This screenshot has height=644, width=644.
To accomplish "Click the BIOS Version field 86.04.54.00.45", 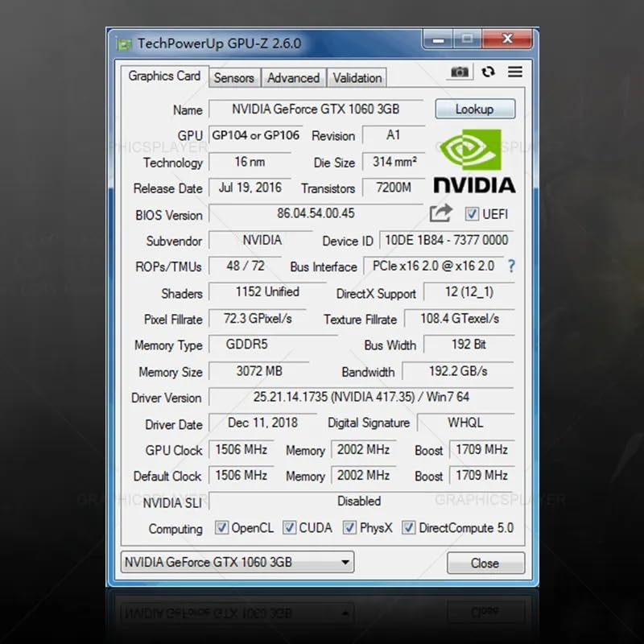I will (316, 213).
